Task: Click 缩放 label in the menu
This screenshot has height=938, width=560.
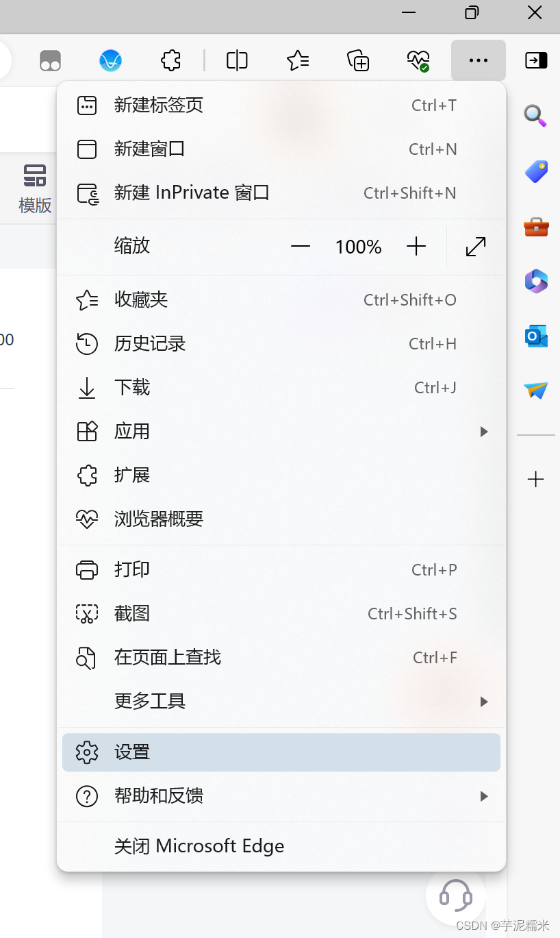Action: pos(132,245)
